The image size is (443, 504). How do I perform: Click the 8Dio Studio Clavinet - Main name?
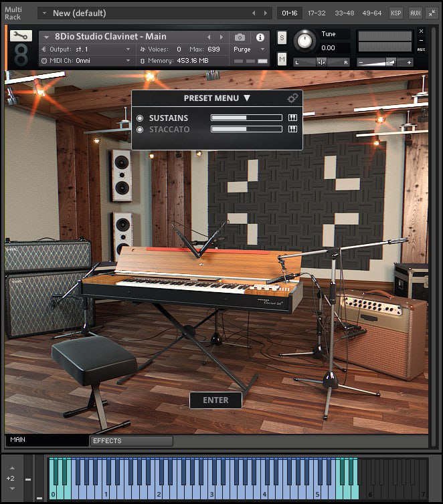tap(110, 36)
